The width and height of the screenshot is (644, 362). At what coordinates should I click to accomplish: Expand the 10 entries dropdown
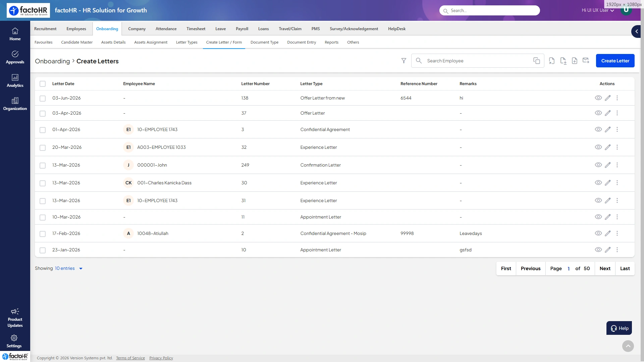69,268
